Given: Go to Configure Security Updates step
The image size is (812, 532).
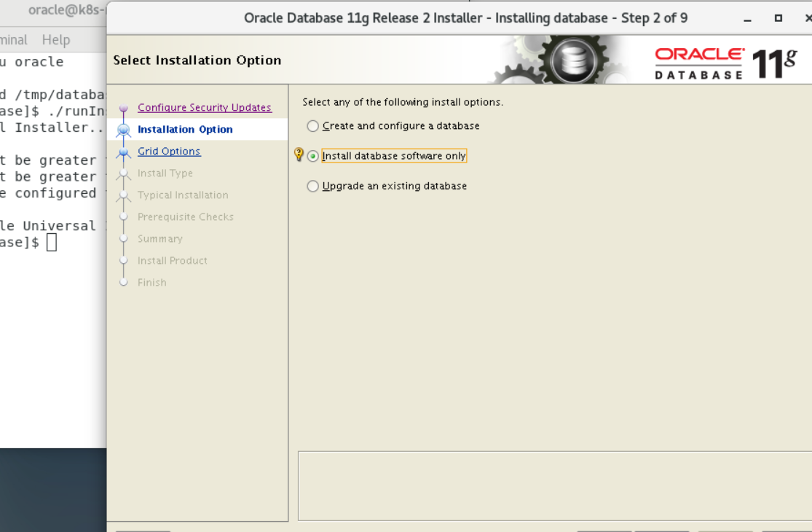Looking at the screenshot, I should [x=205, y=107].
